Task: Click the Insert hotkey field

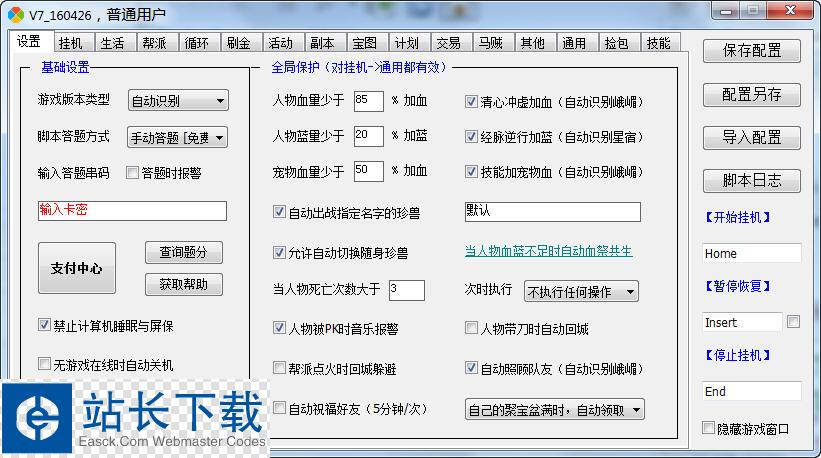Action: (x=742, y=322)
